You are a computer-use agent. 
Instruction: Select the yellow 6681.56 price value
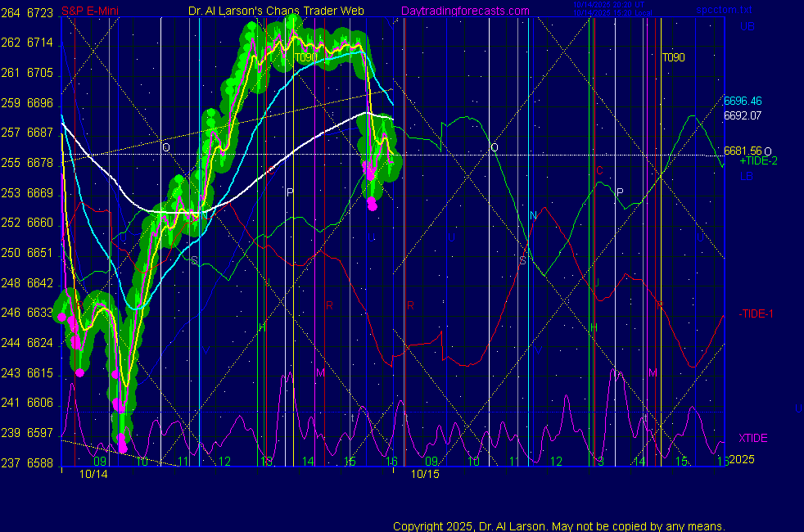click(743, 151)
